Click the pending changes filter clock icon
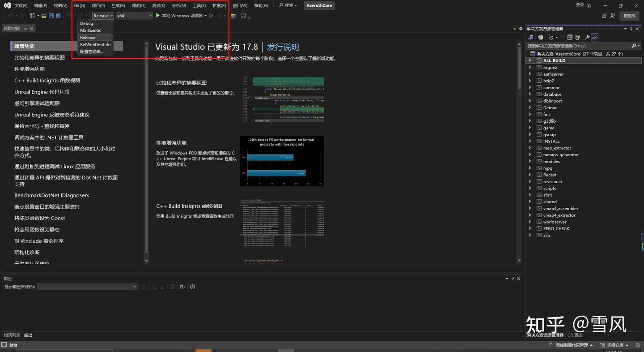The width and height of the screenshot is (644, 352). tap(551, 38)
